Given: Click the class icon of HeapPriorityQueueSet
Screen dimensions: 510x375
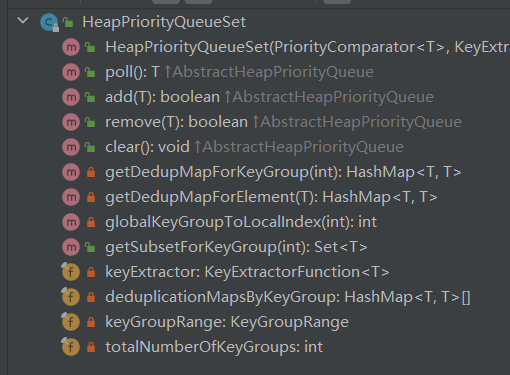Looking at the screenshot, I should [49, 22].
